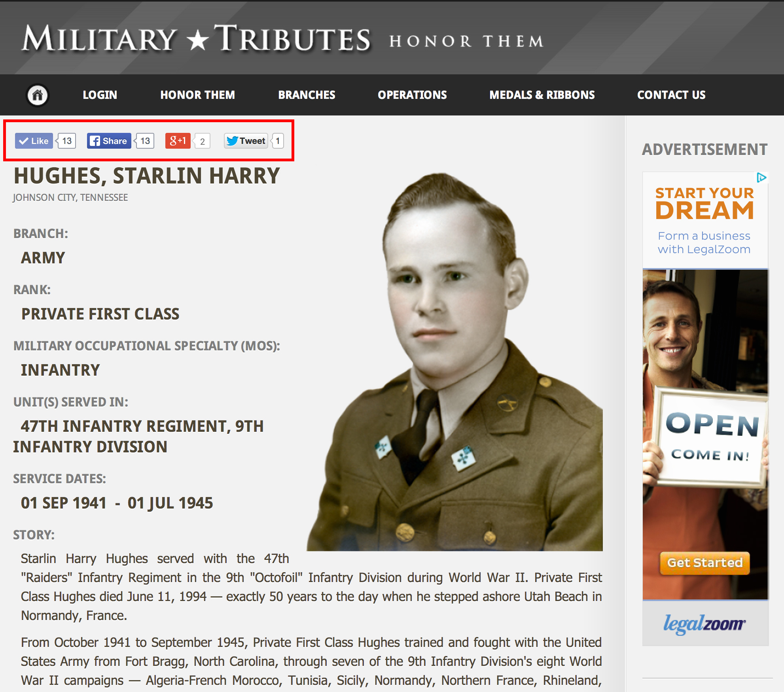Click the ARMY branch value
Screen dimensions: 784x692
pyautogui.click(x=43, y=258)
